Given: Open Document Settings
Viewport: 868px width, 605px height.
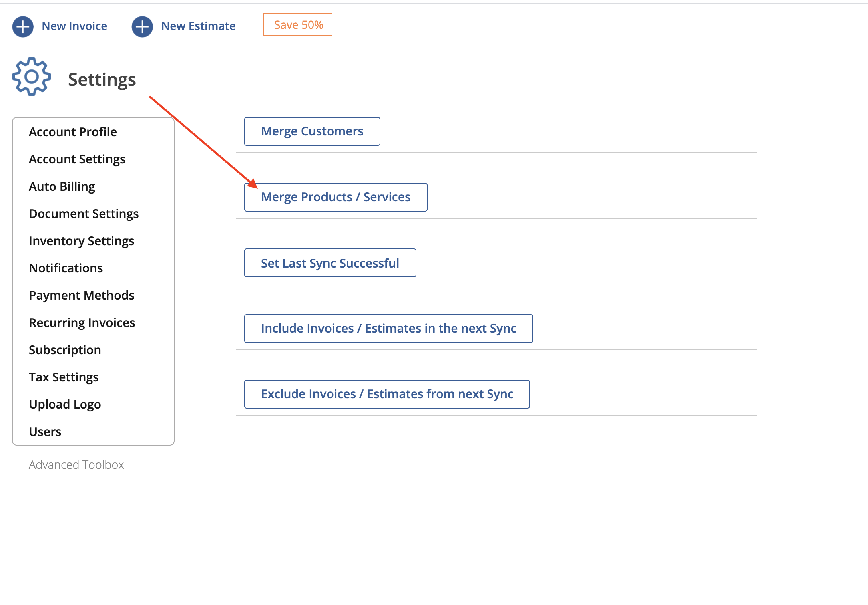Looking at the screenshot, I should [x=84, y=213].
